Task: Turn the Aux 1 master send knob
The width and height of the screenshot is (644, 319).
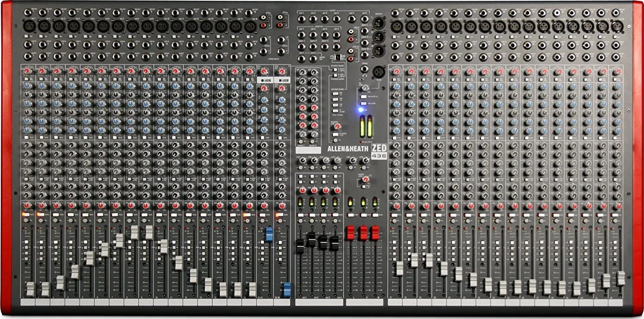Action: coord(302,159)
